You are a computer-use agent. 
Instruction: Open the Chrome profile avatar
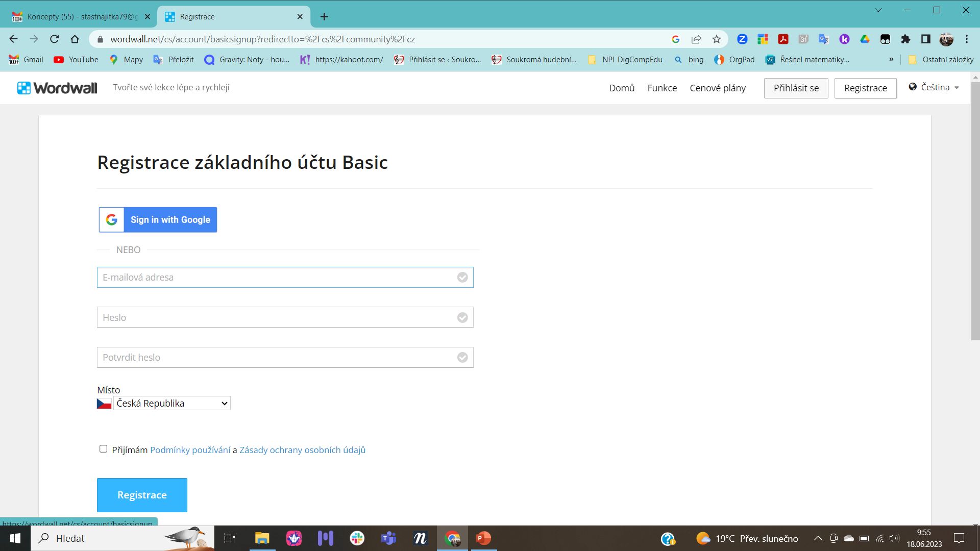click(x=946, y=39)
